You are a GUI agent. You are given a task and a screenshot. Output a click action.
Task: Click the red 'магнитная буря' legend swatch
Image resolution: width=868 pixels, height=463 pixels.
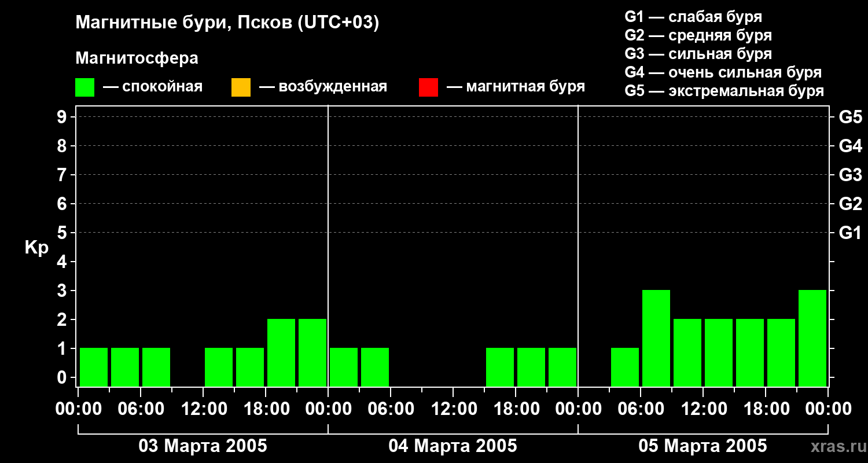pyautogui.click(x=428, y=87)
